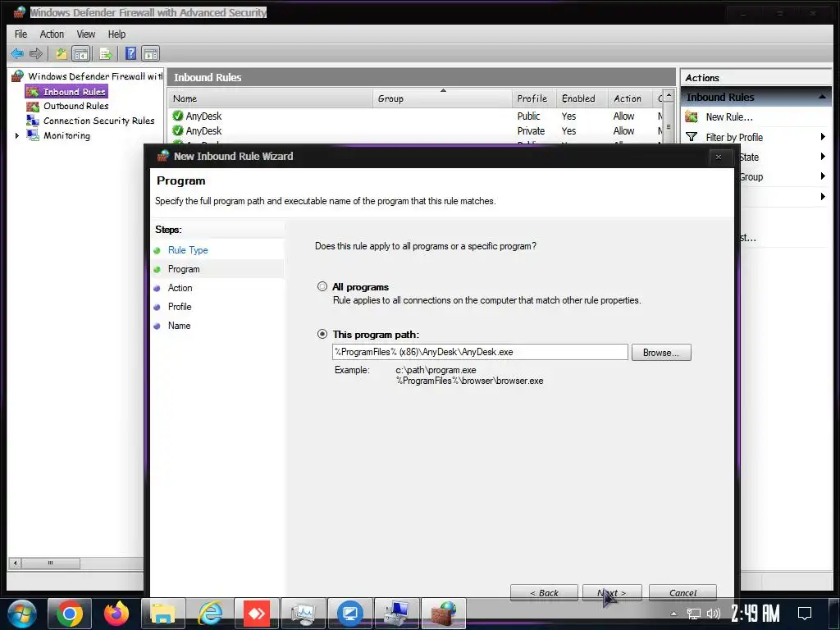Launch Google Chrome from taskbar
The image size is (840, 630).
tap(69, 614)
